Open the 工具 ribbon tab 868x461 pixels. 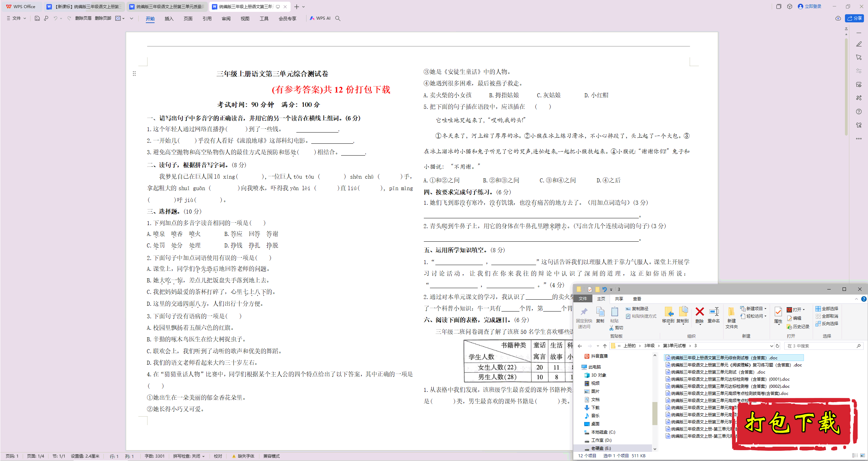pyautogui.click(x=264, y=19)
